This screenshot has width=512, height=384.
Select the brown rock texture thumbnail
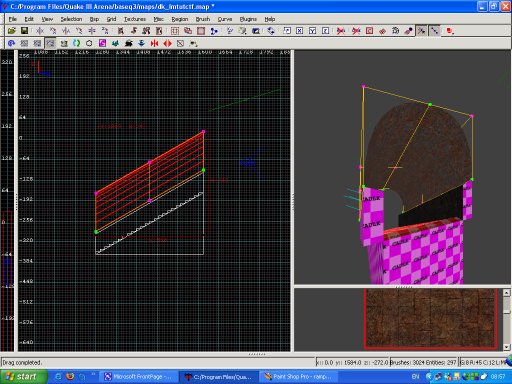tap(430, 319)
